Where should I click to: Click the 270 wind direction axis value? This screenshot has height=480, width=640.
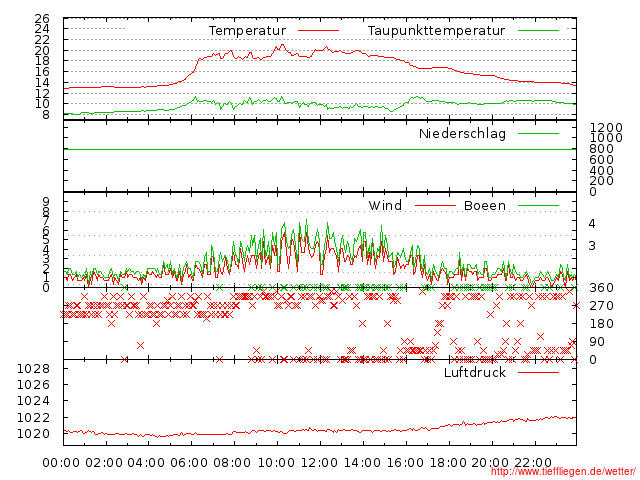(x=602, y=306)
